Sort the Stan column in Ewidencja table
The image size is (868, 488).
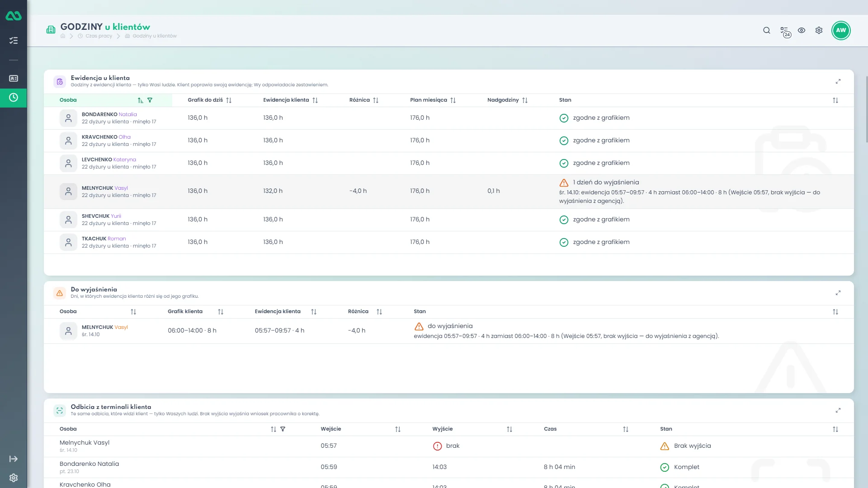835,100
